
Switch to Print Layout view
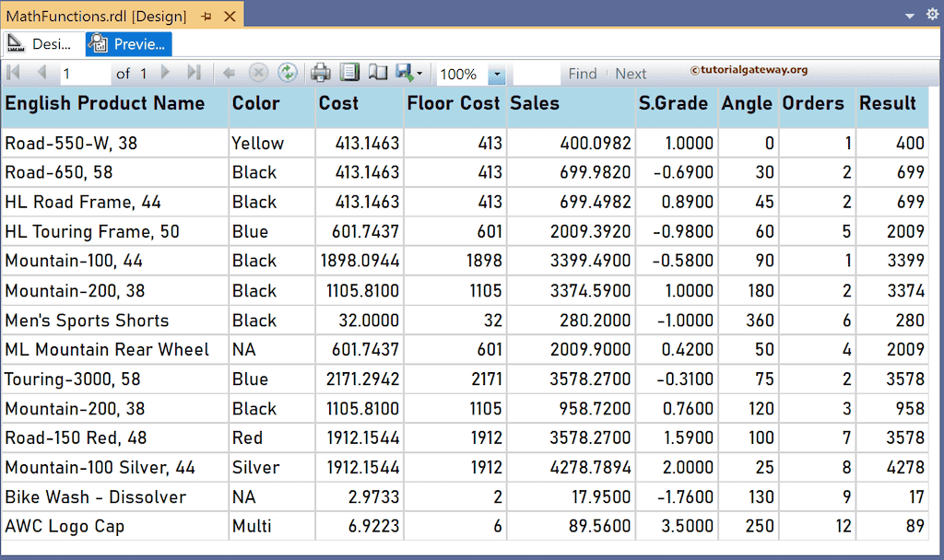click(x=349, y=71)
